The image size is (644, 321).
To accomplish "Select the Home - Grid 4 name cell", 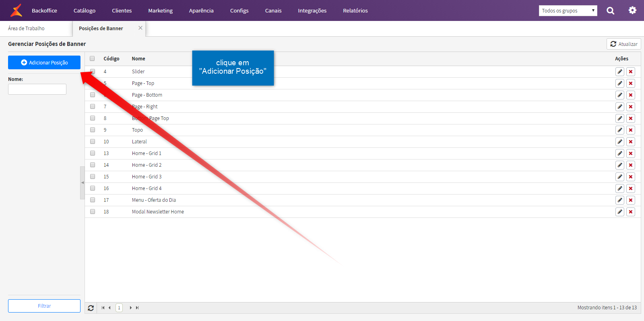I will [x=147, y=188].
